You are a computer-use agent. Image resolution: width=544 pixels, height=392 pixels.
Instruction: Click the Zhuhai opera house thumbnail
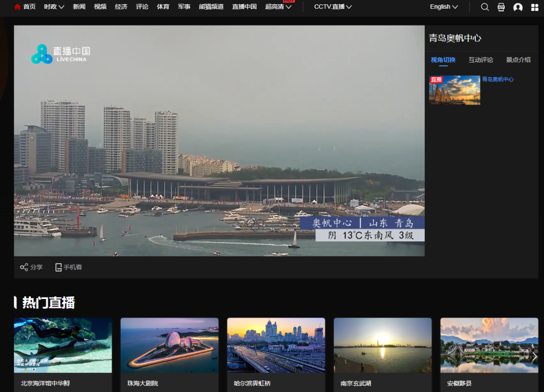pos(170,345)
